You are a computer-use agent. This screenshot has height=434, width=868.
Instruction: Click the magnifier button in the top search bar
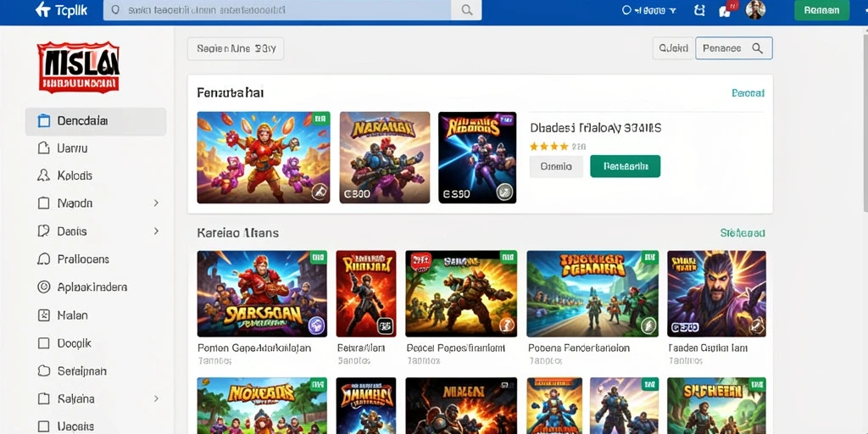(467, 10)
